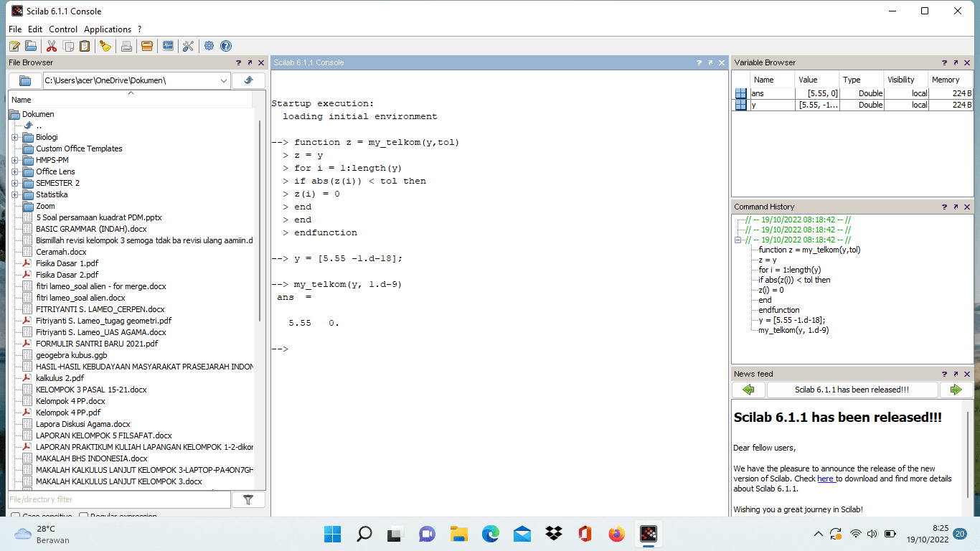Image resolution: width=980 pixels, height=551 pixels.
Task: Click the News feed vertical scrollbar
Action: (969, 454)
